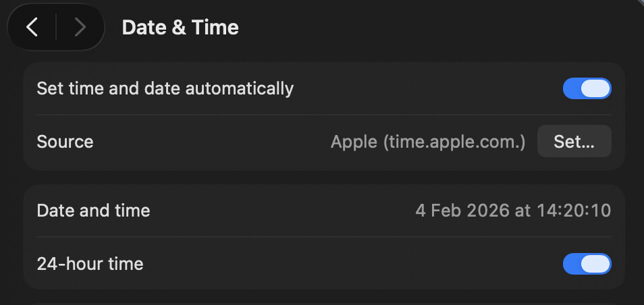Image resolution: width=644 pixels, height=305 pixels.
Task: Disable the 24-hour time switch
Action: coord(587,264)
